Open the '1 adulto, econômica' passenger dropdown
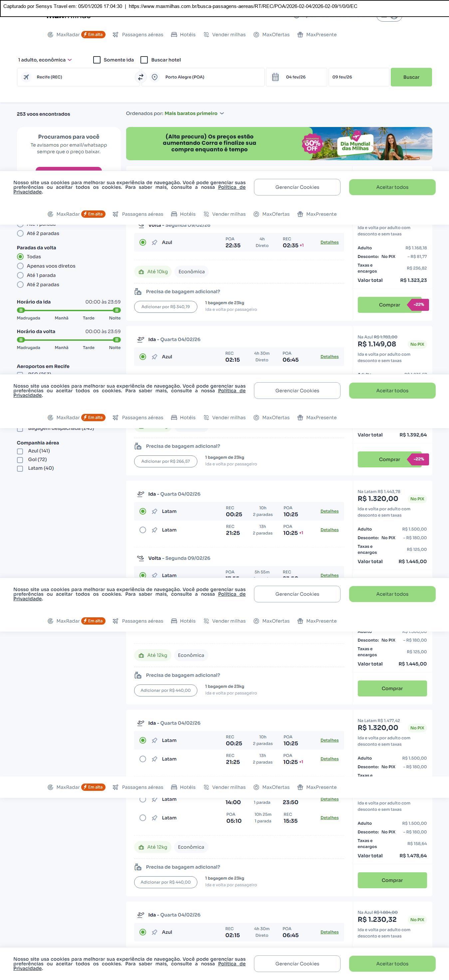The width and height of the screenshot is (449, 980). (x=45, y=60)
